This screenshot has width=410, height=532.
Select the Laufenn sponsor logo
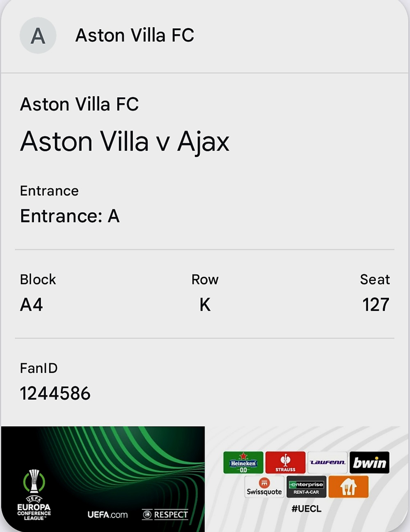(327, 463)
